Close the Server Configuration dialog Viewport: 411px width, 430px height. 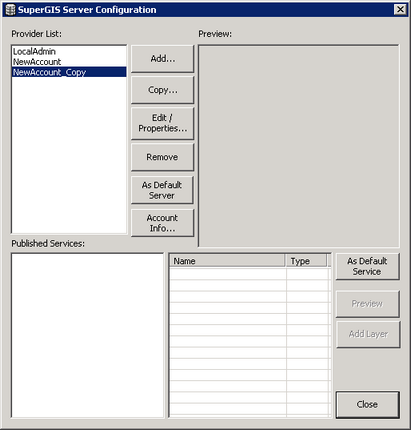click(x=367, y=404)
